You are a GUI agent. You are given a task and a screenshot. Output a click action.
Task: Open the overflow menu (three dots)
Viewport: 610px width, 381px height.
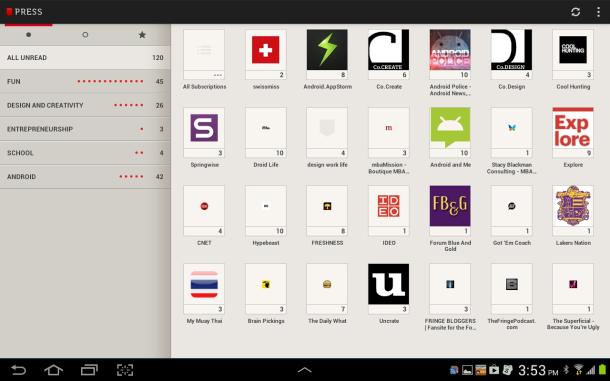click(598, 12)
